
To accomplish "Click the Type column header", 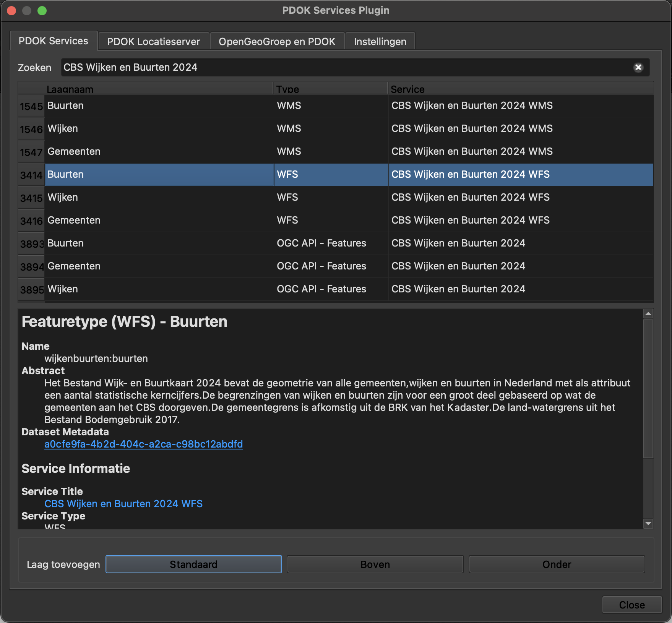I will tap(287, 89).
